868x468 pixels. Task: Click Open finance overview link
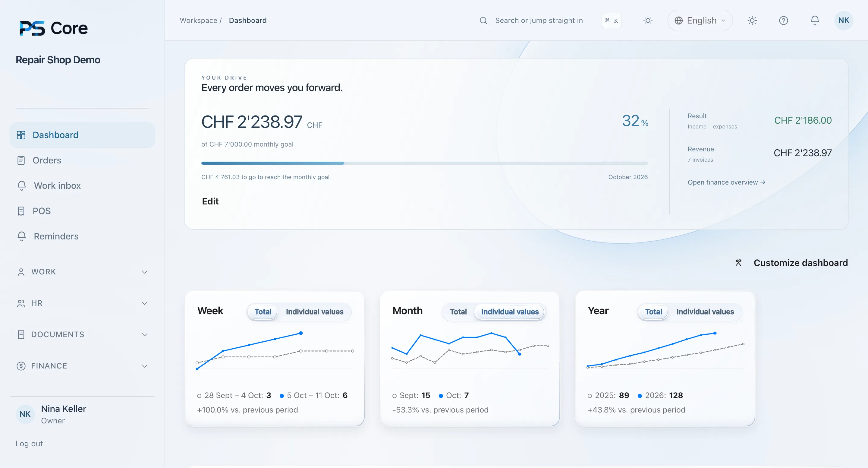tap(726, 182)
